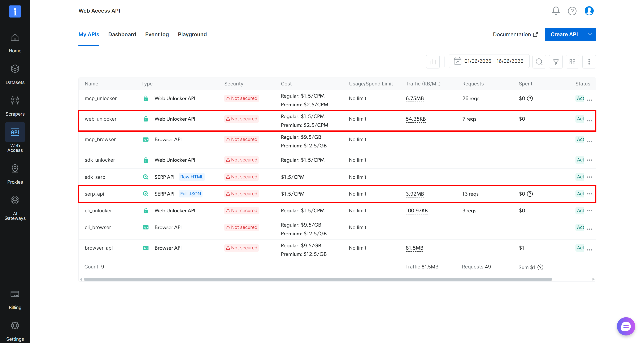This screenshot has width=644, height=343.
Task: Open the filter funnel icon
Action: click(556, 61)
